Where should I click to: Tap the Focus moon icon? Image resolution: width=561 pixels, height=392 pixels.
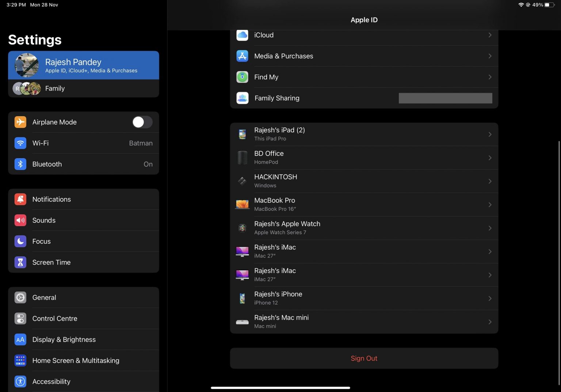click(20, 241)
